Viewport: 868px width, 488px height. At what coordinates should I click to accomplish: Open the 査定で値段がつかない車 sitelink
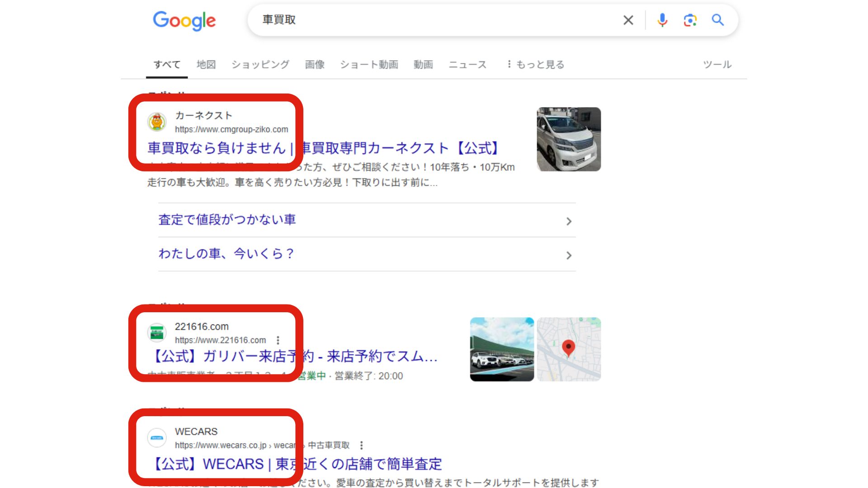pyautogui.click(x=227, y=220)
